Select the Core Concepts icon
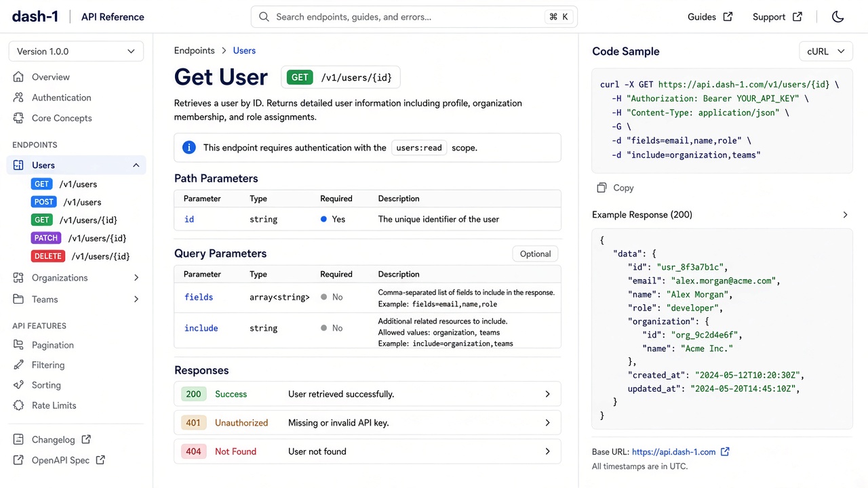Image resolution: width=868 pixels, height=488 pixels. tap(18, 118)
